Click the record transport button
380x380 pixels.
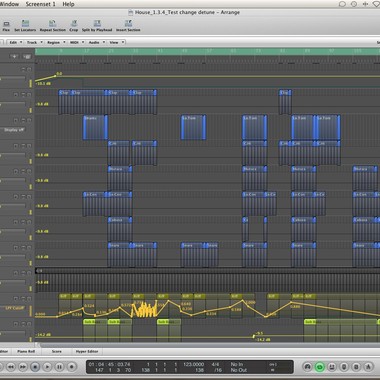coord(71,367)
